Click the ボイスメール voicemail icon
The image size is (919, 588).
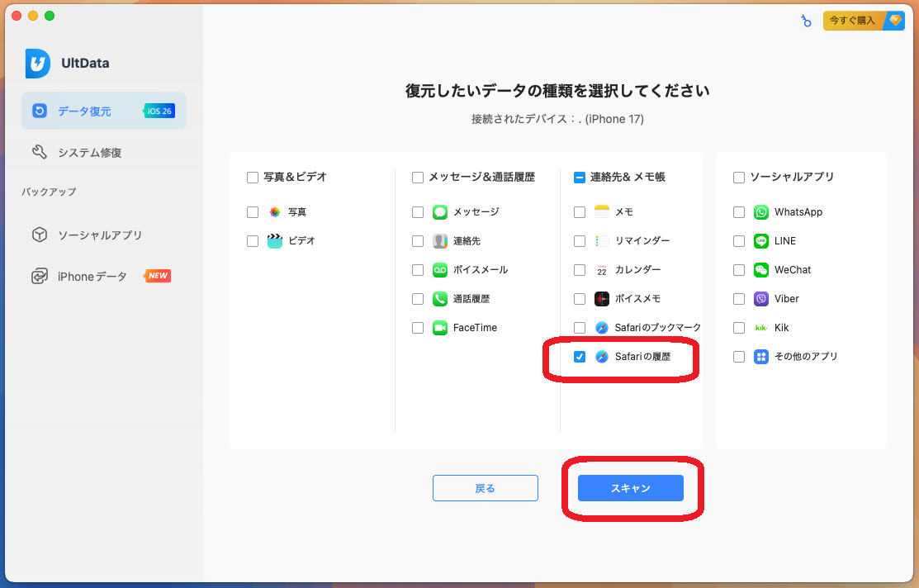point(440,270)
